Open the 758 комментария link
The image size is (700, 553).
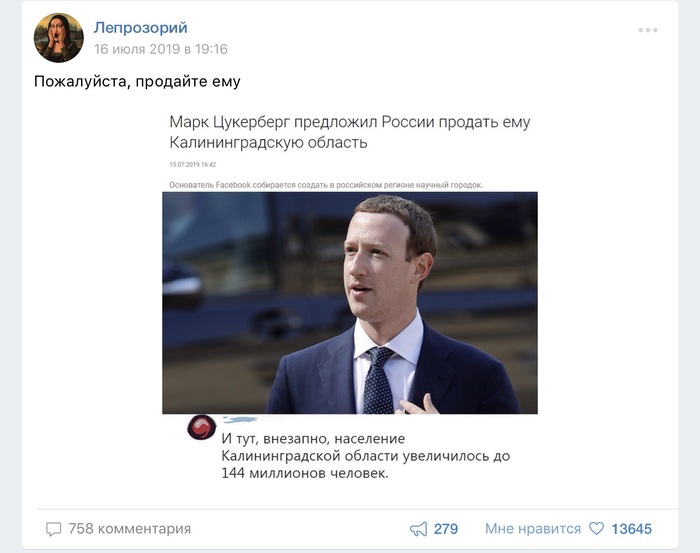(129, 528)
